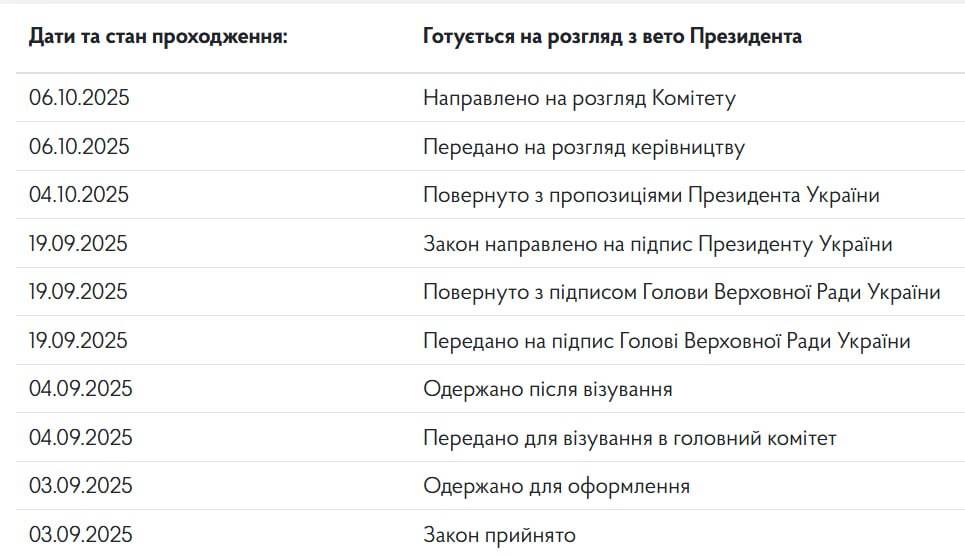Select the date next to 'Направлено на розгляд Комітету'
Image resolution: width=965 pixels, height=555 pixels.
tap(80, 98)
